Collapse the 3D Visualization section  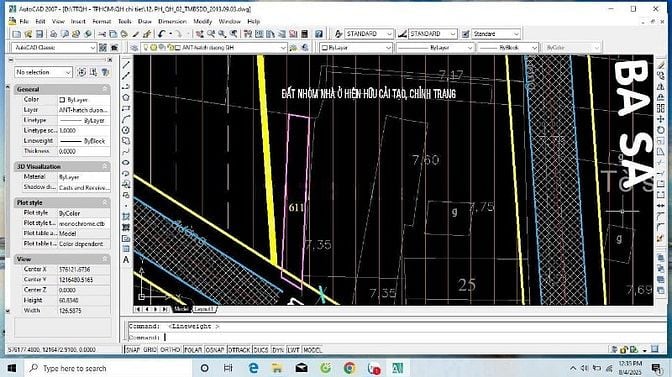[105, 166]
